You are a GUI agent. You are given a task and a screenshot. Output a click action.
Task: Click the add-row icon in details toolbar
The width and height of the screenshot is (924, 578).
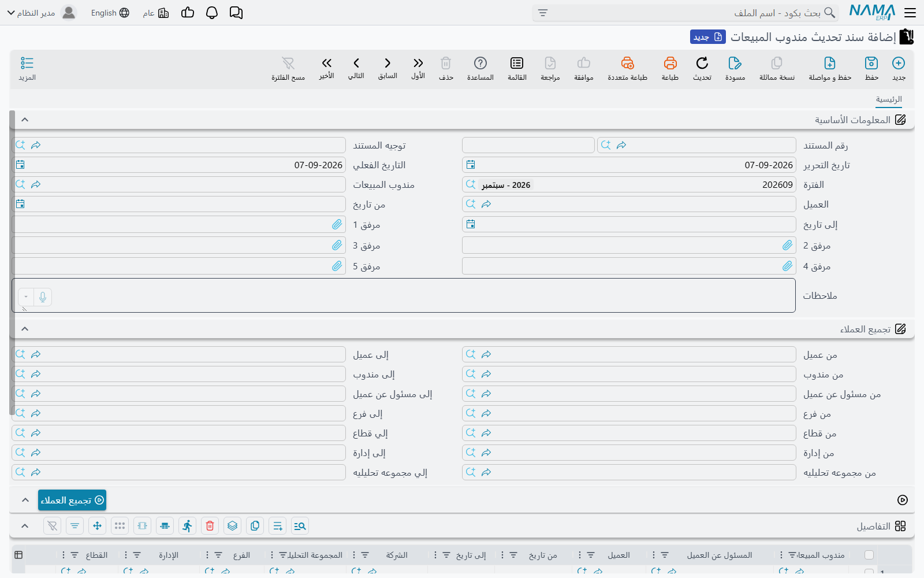[x=278, y=526]
